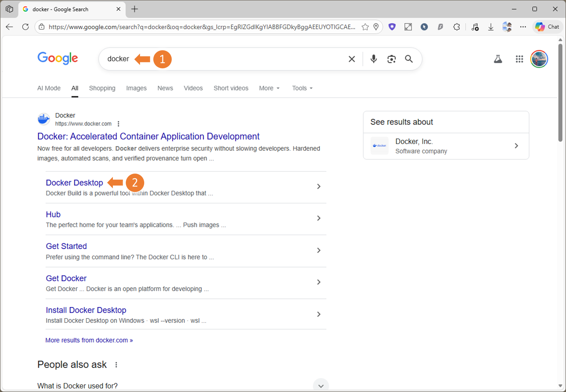This screenshot has width=566, height=392.
Task: Open the three-dot menu beside docker.com URL
Action: 118,124
